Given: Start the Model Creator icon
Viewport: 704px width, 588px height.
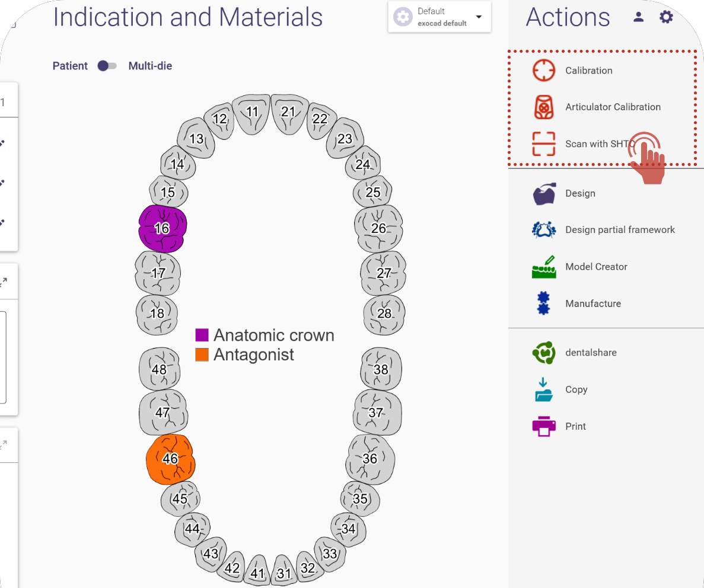Looking at the screenshot, I should (x=544, y=267).
